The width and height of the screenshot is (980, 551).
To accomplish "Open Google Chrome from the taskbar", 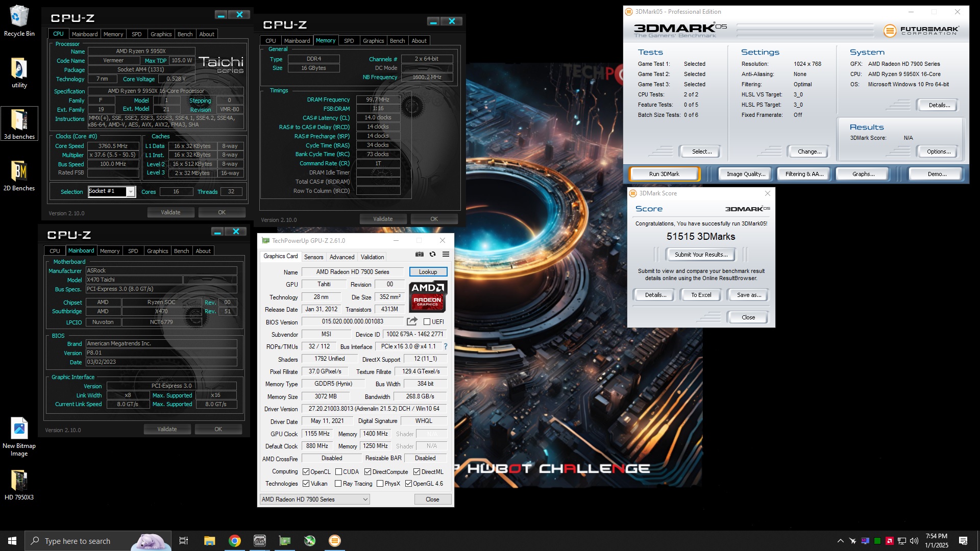I will (x=235, y=541).
